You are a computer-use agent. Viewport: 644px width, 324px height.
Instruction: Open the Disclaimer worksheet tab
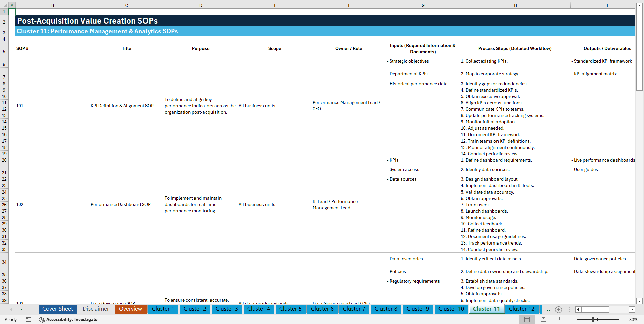(x=96, y=309)
